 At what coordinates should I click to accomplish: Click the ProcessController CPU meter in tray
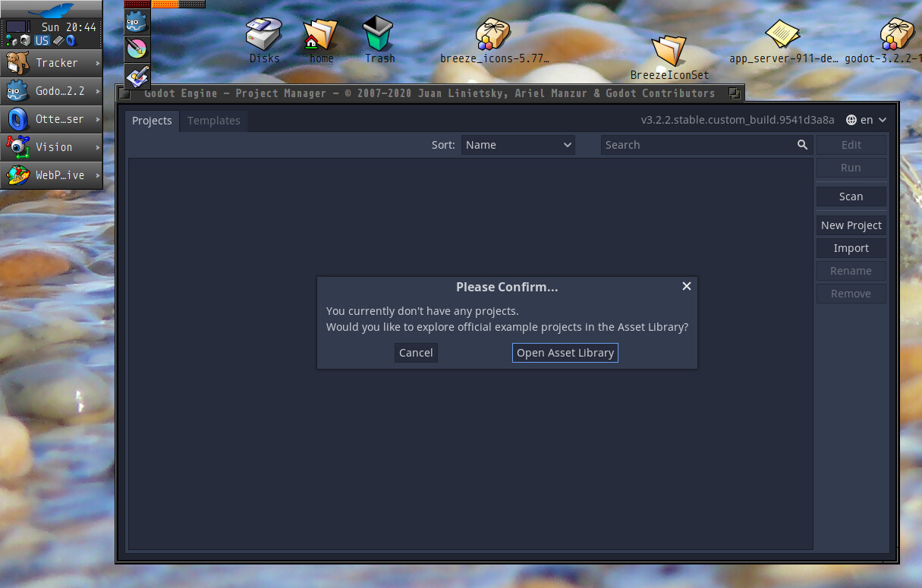tap(18, 27)
